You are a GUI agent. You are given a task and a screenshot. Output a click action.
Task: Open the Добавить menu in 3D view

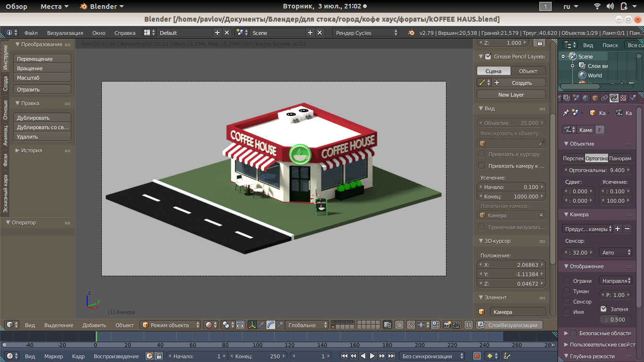[94, 325]
